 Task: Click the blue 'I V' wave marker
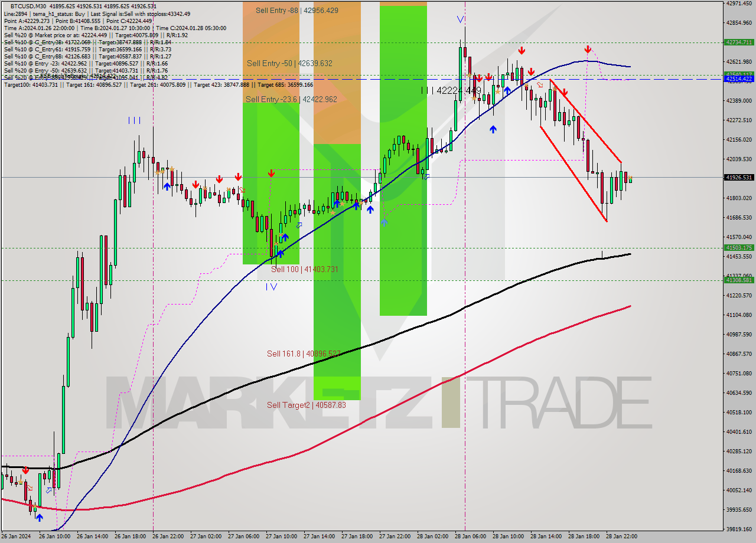(x=271, y=287)
